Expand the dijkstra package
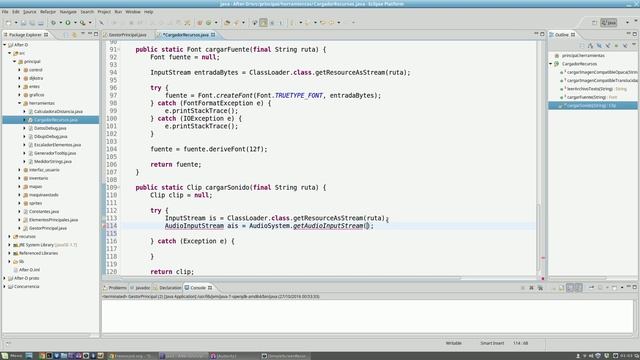This screenshot has height=360, width=640. (x=19, y=78)
